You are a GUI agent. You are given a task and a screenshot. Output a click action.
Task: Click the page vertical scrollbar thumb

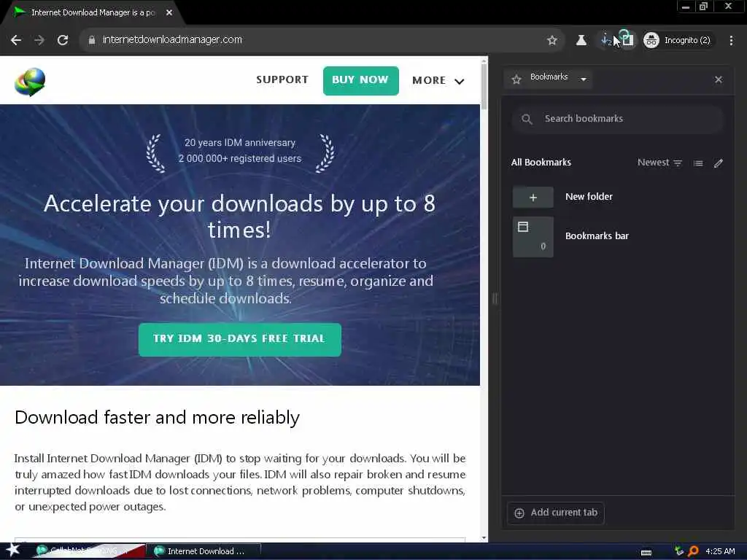point(484,86)
